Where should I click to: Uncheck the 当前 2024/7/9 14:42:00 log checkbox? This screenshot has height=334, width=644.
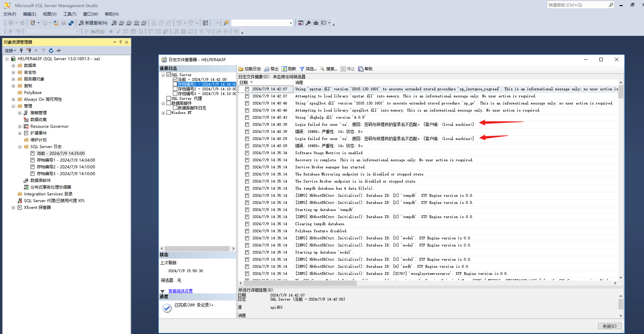175,79
